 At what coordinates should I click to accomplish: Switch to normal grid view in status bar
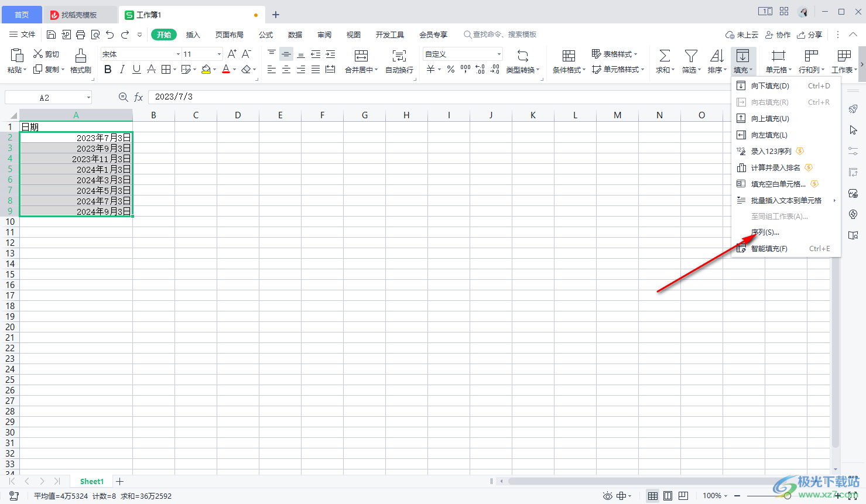point(652,496)
